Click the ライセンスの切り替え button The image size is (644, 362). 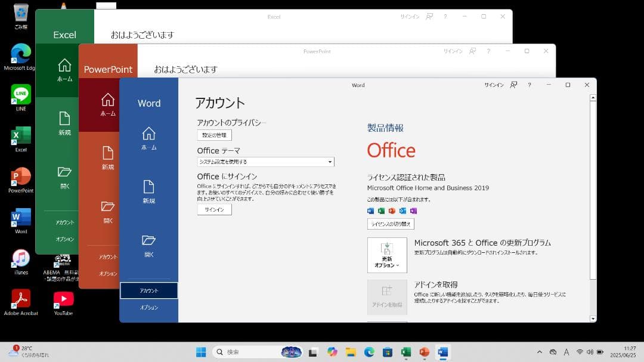tap(391, 224)
